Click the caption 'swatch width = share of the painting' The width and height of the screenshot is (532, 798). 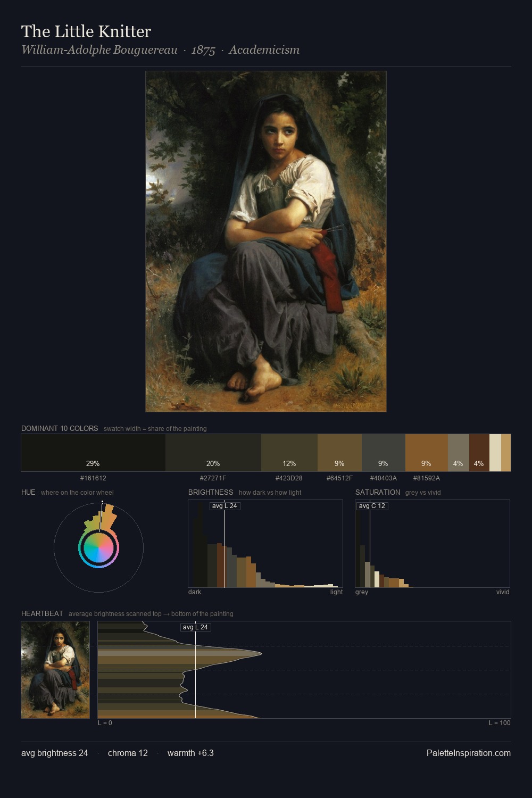coord(155,429)
